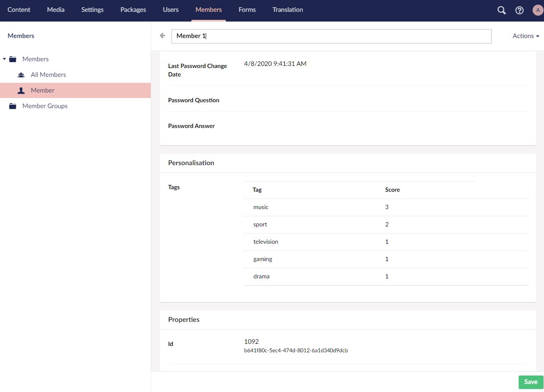Open the Packages section
The height and width of the screenshot is (392, 544).
coord(133,10)
